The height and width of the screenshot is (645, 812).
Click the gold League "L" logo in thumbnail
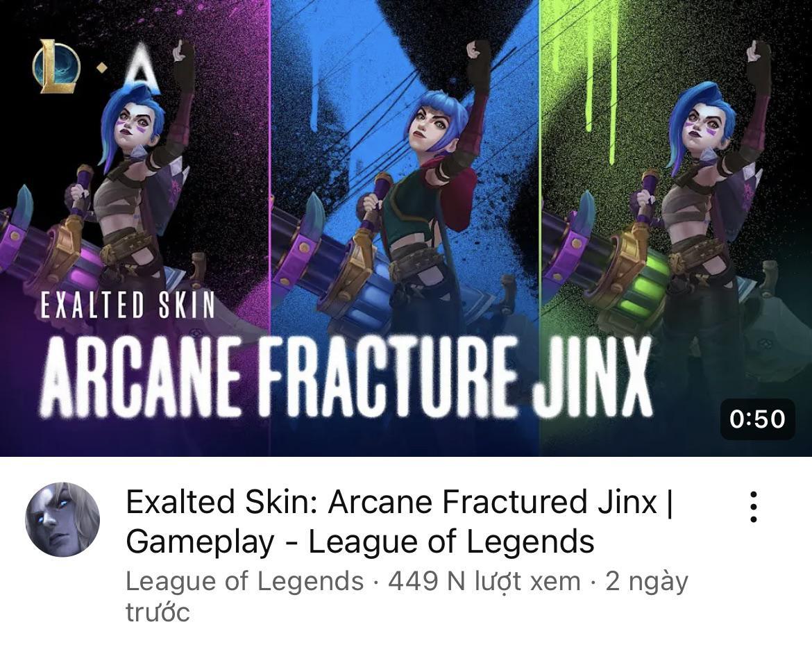56,67
